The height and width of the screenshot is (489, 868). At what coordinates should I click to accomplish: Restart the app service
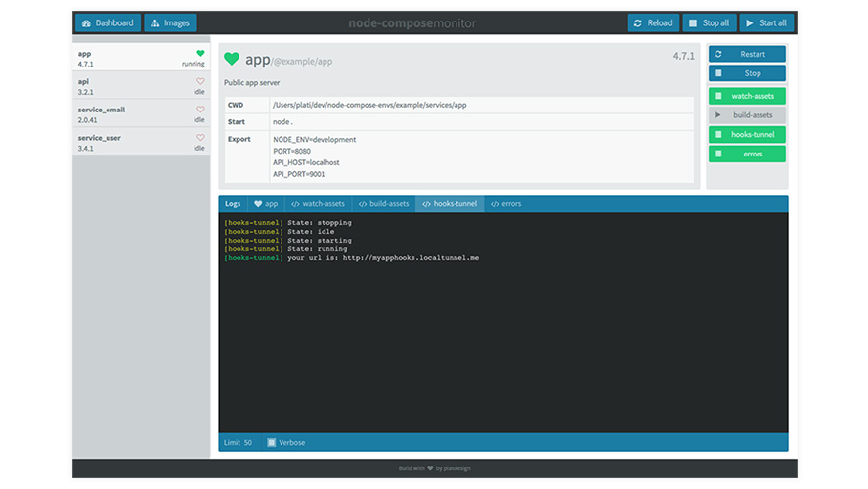pos(747,54)
